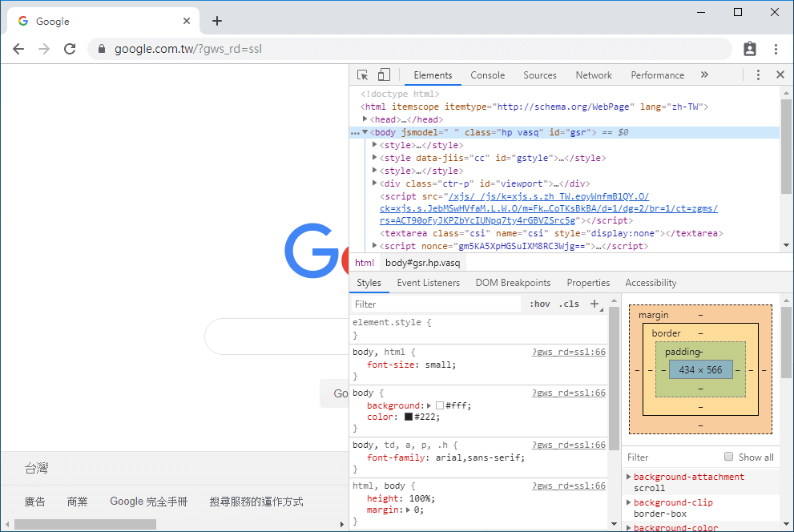The height and width of the screenshot is (532, 794).
Task: Select the textarea csi element row
Action: [551, 233]
